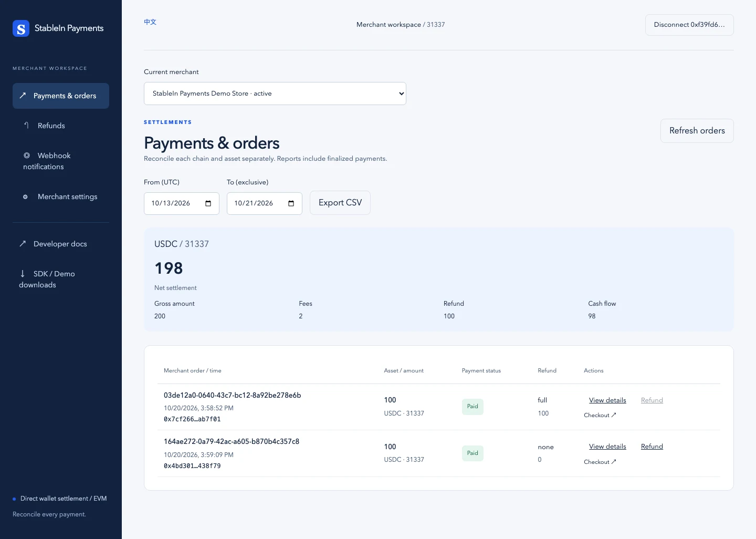Screen dimensions: 756x539
Task: Disconnect wallet 0xf39fd6…
Action: pos(689,25)
